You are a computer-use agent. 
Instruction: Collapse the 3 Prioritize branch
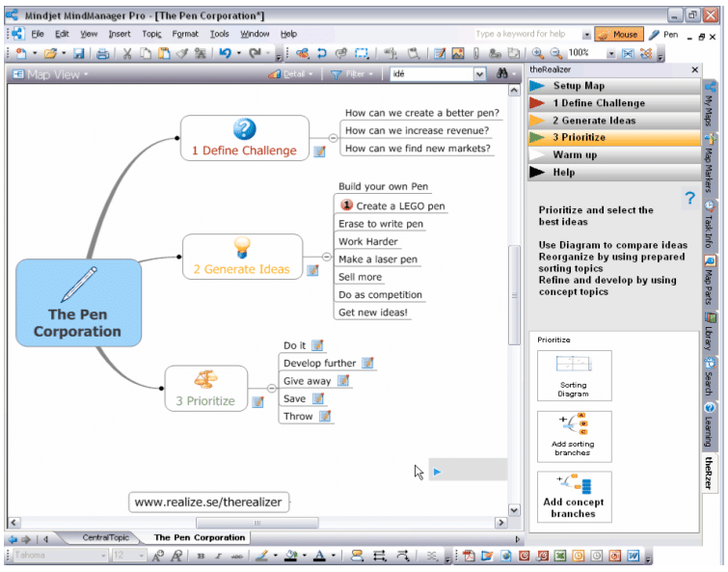tap(272, 388)
